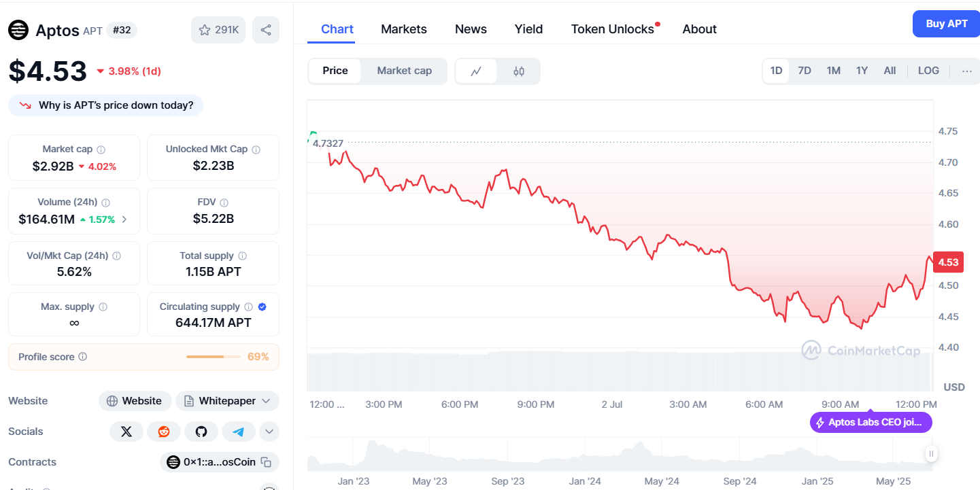Open the Website link button
This screenshot has height=490, width=980.
(x=135, y=401)
